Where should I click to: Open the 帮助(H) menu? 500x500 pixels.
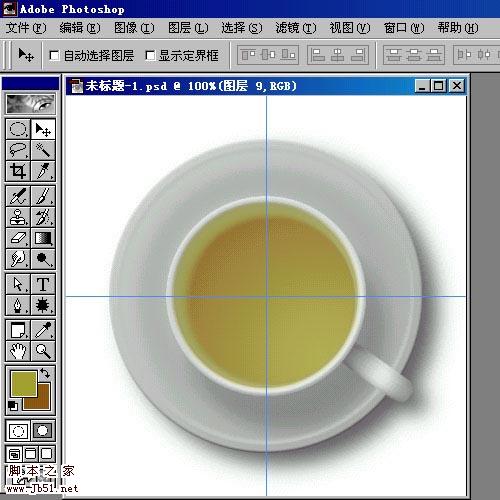click(x=458, y=28)
